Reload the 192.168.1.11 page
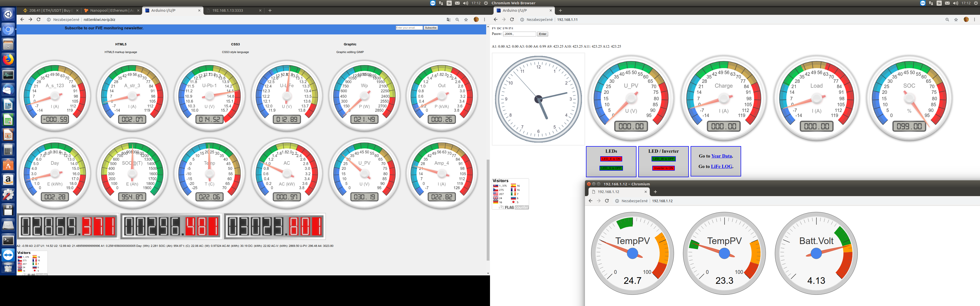 tap(512, 20)
